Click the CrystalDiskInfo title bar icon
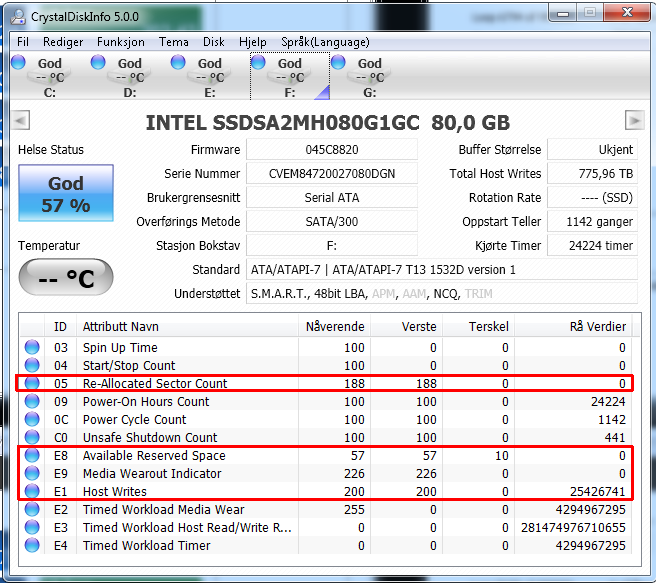 tap(18, 17)
